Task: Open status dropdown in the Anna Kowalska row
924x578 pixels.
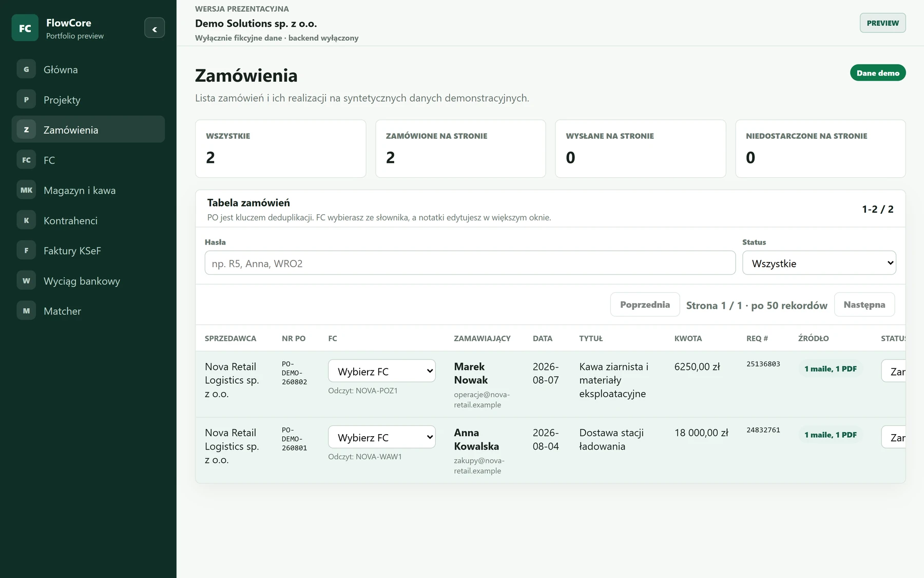Action: [893, 437]
